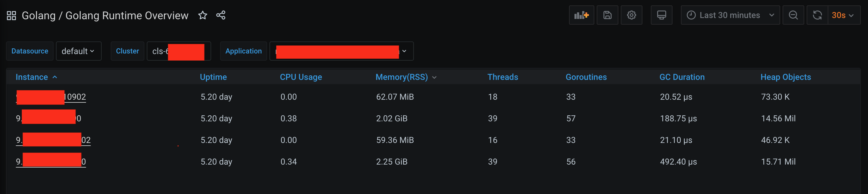This screenshot has height=194, width=868.
Task: Open the dashboards grid icon
Action: point(11,16)
